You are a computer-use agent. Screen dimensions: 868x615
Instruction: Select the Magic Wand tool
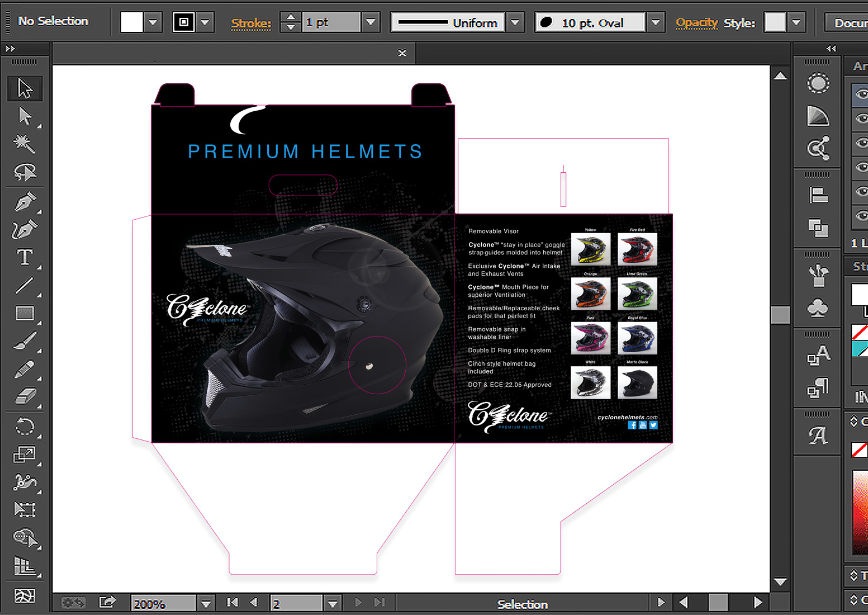[x=25, y=144]
